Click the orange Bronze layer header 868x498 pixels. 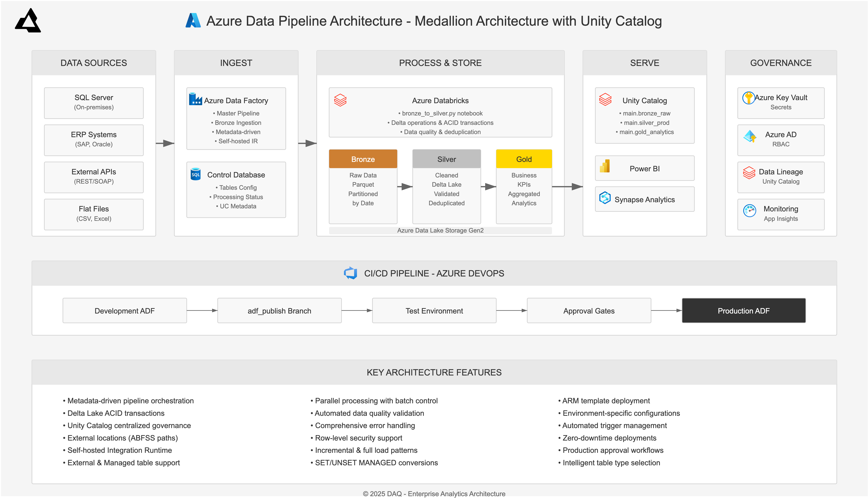363,159
